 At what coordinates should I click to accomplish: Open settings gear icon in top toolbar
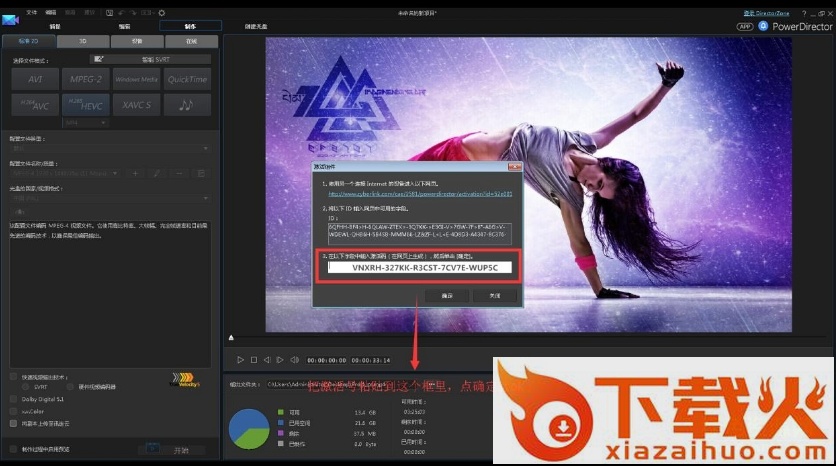pos(163,13)
